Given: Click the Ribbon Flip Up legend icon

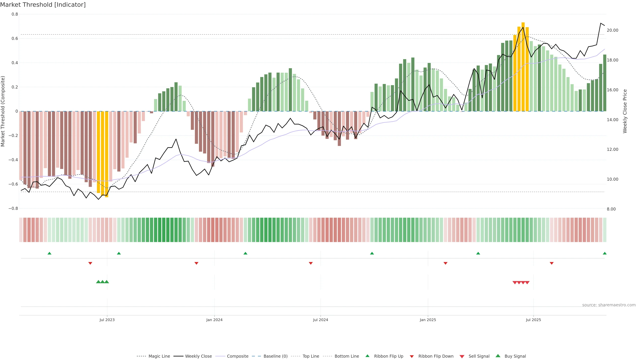Looking at the screenshot, I should tap(367, 356).
